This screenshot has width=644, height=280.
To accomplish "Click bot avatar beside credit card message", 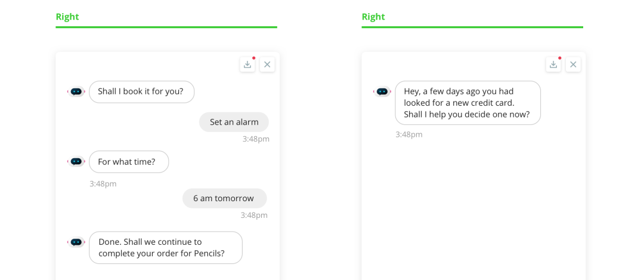I will [x=382, y=92].
